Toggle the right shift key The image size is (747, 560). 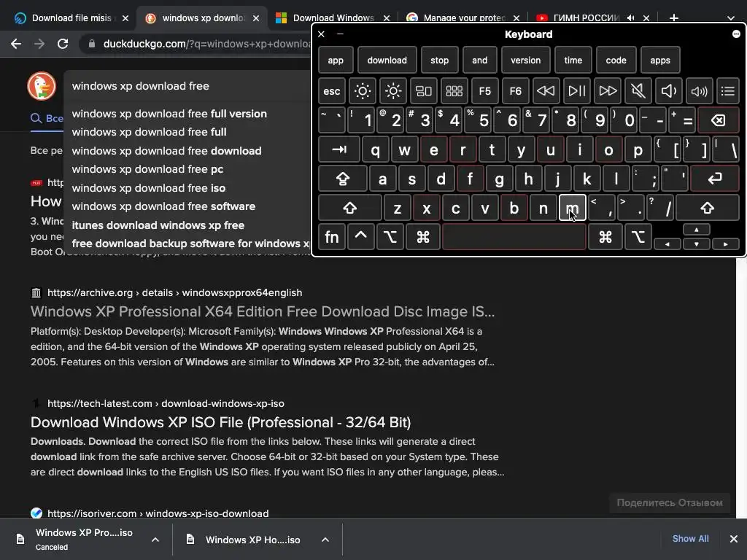tap(708, 208)
